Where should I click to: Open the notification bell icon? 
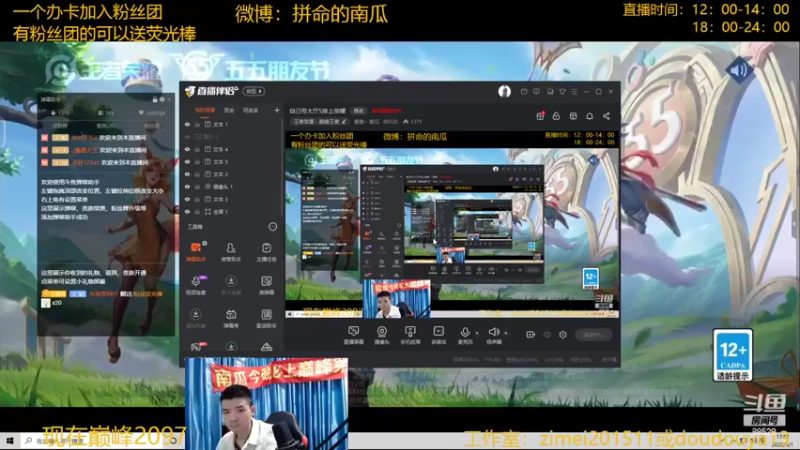pyautogui.click(x=589, y=116)
